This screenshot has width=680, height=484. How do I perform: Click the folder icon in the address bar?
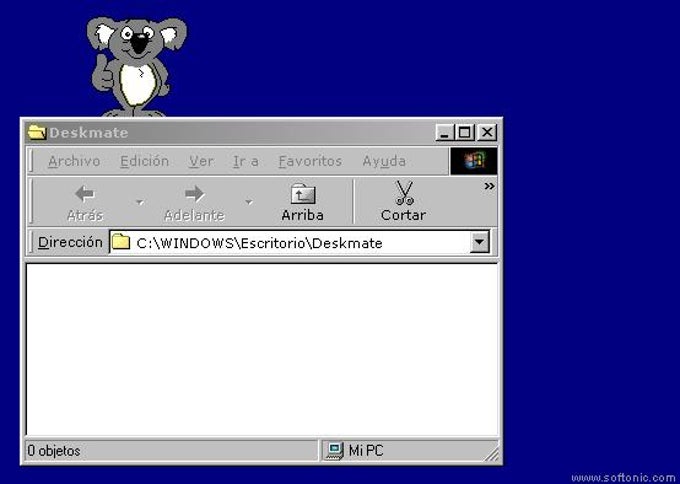click(121, 242)
